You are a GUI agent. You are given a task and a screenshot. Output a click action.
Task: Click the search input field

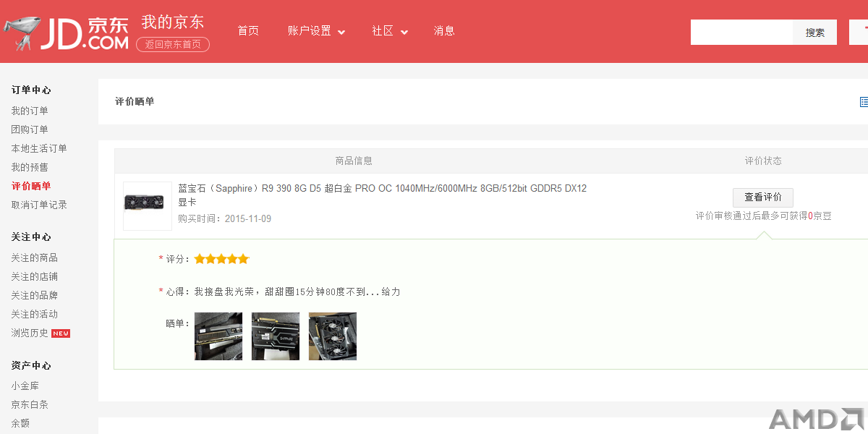(742, 33)
